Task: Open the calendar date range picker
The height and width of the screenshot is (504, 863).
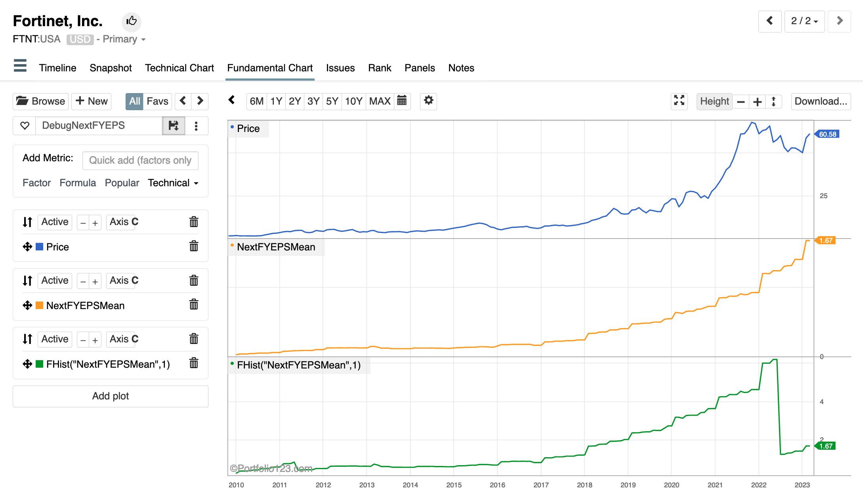Action: tap(402, 101)
